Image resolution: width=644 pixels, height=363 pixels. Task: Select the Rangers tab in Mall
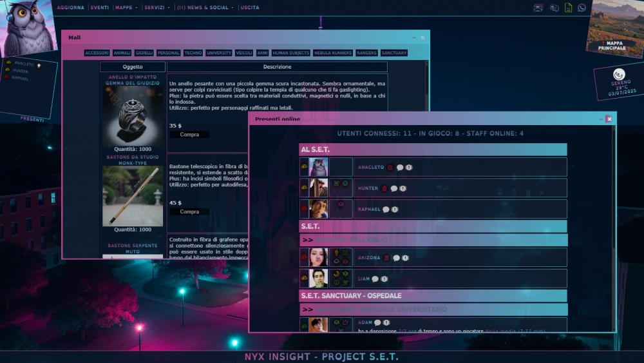point(367,53)
